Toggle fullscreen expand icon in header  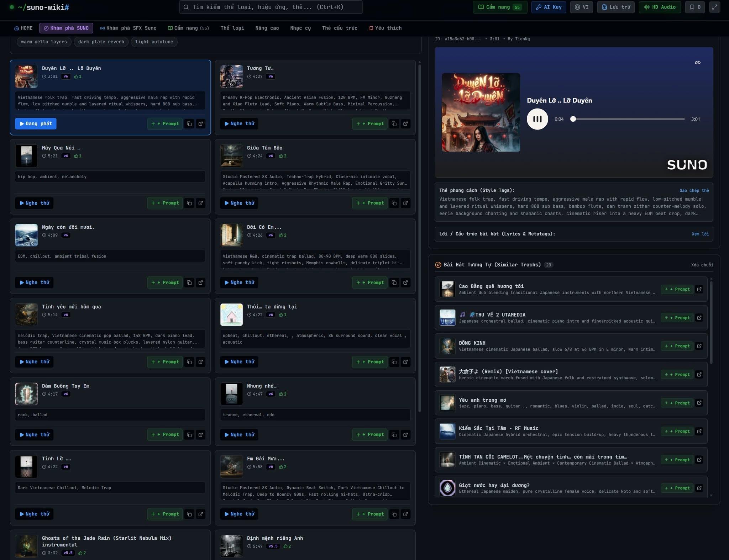coord(714,7)
